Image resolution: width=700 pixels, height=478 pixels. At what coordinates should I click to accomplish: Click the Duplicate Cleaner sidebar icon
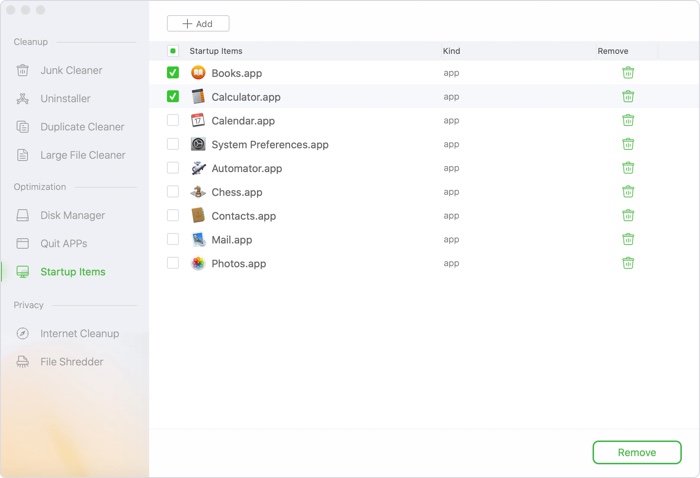click(22, 127)
